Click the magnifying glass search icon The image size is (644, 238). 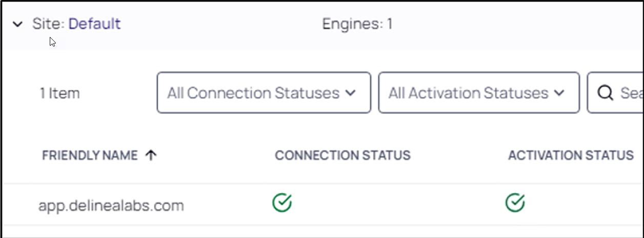tap(606, 93)
